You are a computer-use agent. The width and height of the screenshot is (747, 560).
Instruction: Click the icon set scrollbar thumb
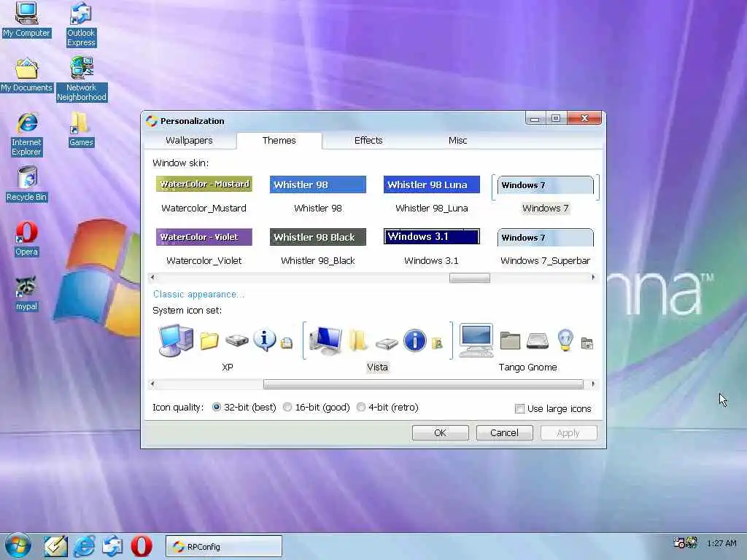pos(423,384)
